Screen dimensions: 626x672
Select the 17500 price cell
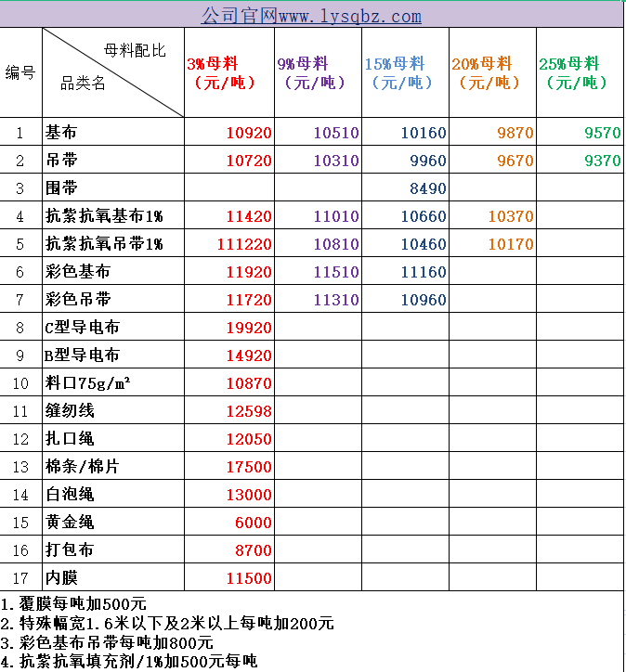click(229, 466)
